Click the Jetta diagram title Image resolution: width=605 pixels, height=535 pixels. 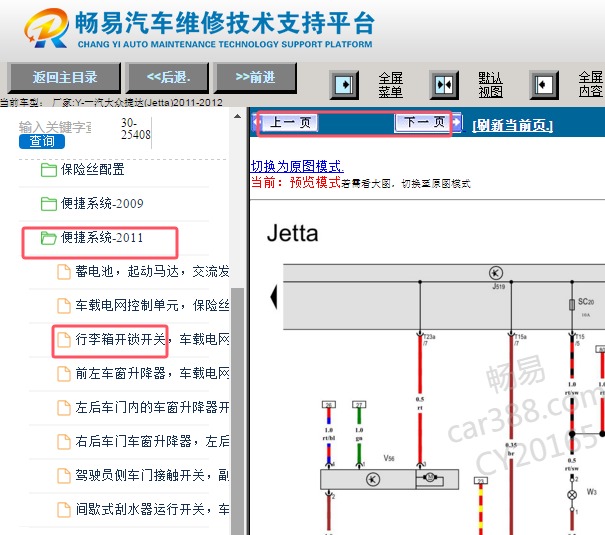click(x=292, y=233)
